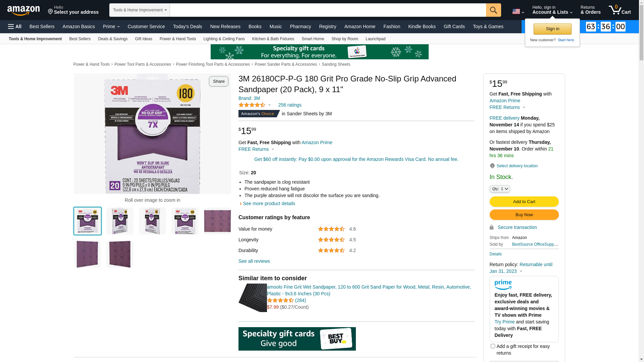Open the 256 ratings link
This screenshot has height=362, width=644.
(289, 105)
